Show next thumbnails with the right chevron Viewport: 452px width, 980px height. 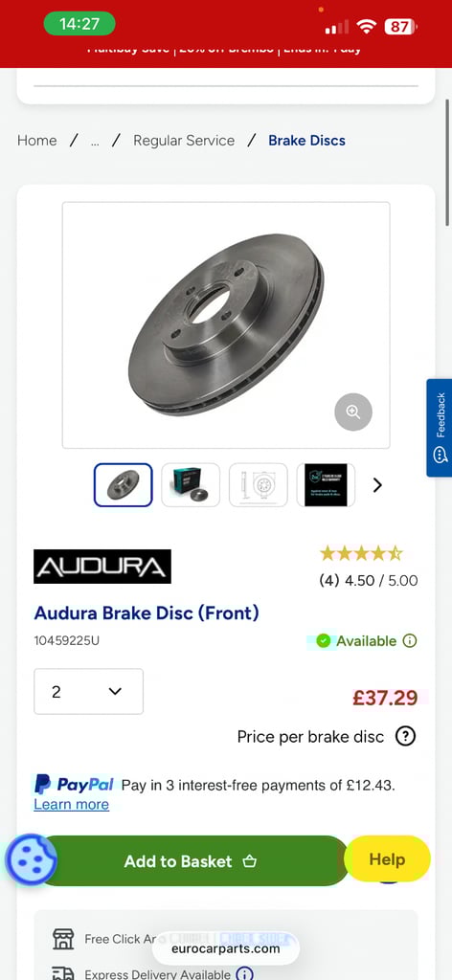(377, 485)
